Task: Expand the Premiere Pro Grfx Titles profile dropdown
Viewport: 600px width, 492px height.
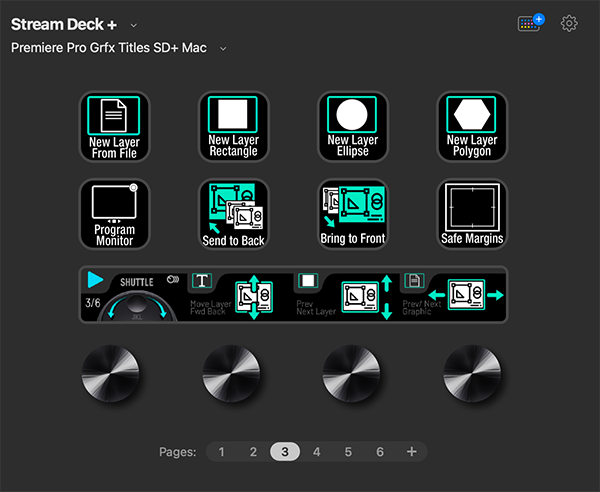Action: [223, 49]
